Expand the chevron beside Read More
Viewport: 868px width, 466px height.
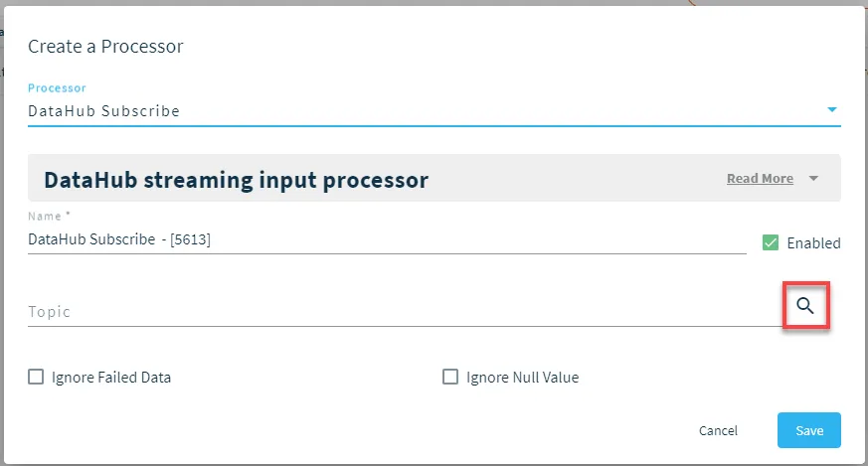[x=813, y=179]
